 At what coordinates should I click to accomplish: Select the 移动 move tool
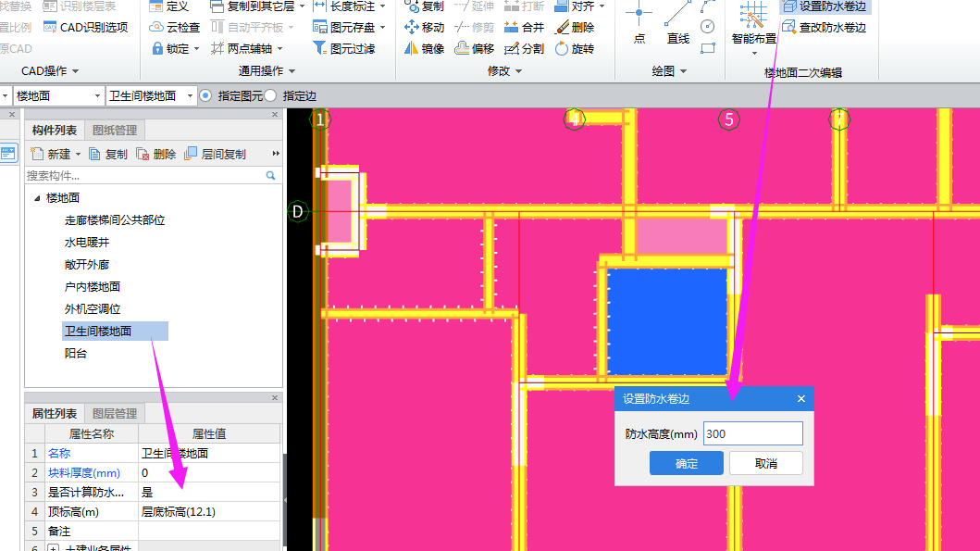(x=424, y=28)
